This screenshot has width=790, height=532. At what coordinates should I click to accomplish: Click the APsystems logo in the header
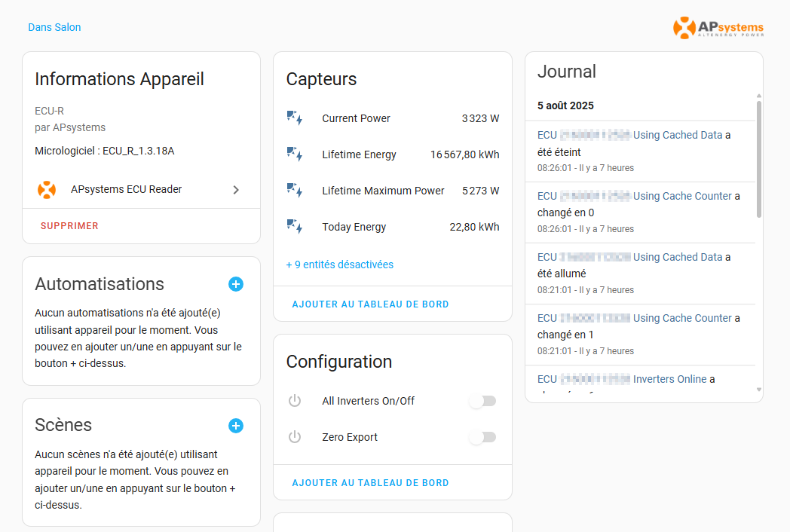click(x=718, y=28)
